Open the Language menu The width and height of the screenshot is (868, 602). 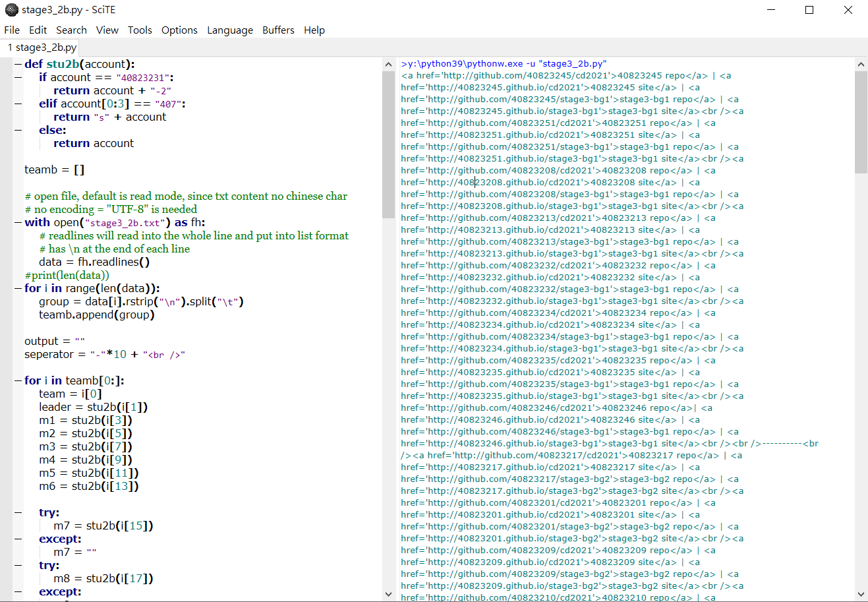point(230,30)
